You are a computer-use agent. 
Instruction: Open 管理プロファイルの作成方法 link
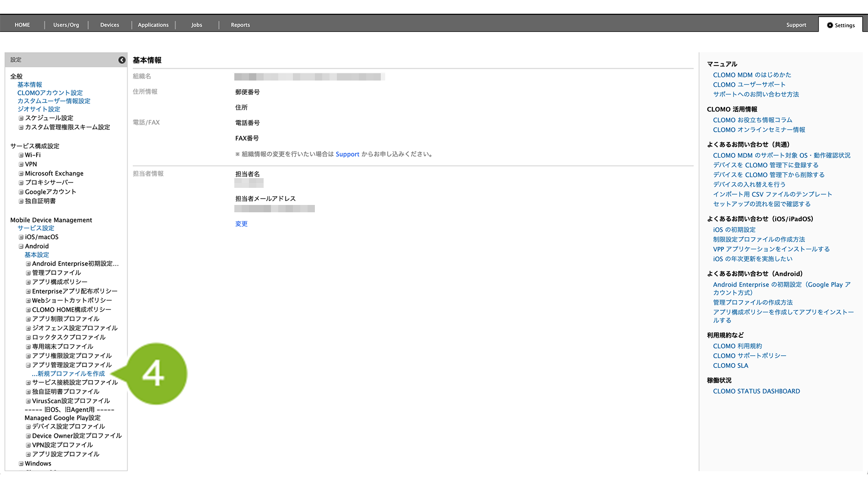point(753,303)
